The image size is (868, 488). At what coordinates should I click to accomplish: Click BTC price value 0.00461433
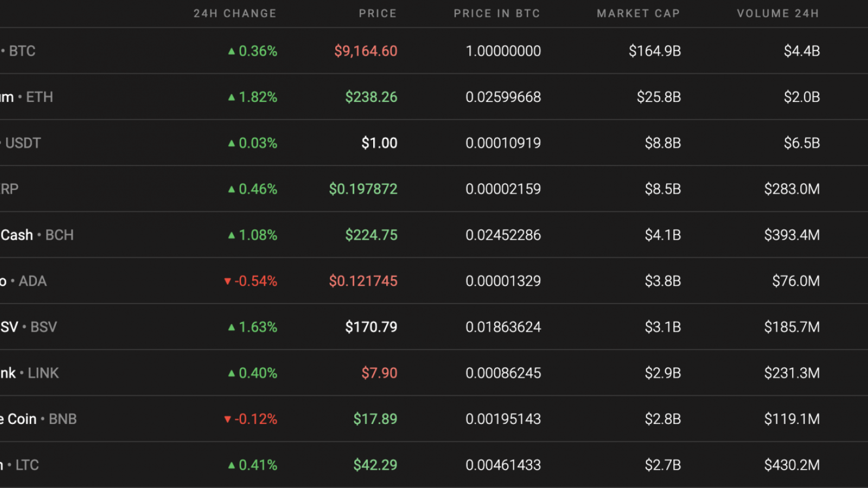(x=503, y=465)
